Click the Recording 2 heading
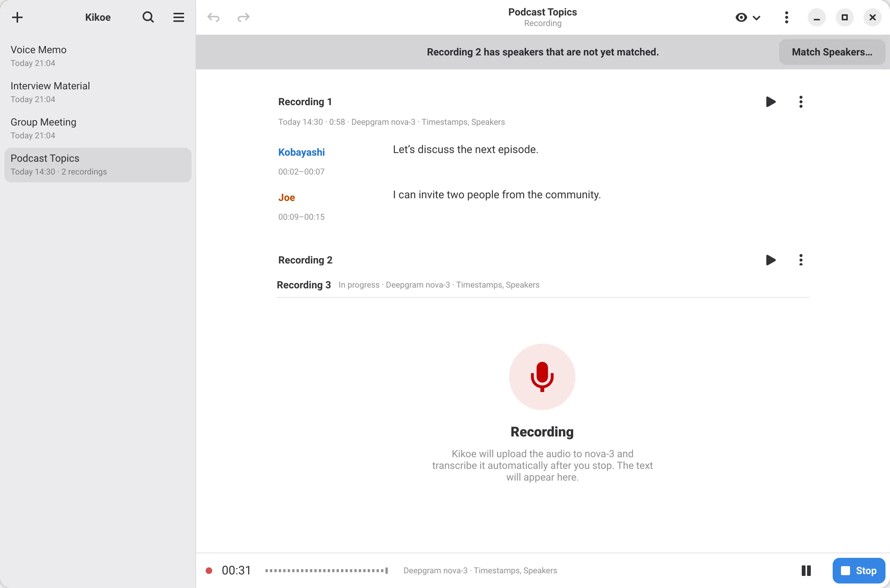Viewport: 890px width, 588px height. (x=305, y=260)
